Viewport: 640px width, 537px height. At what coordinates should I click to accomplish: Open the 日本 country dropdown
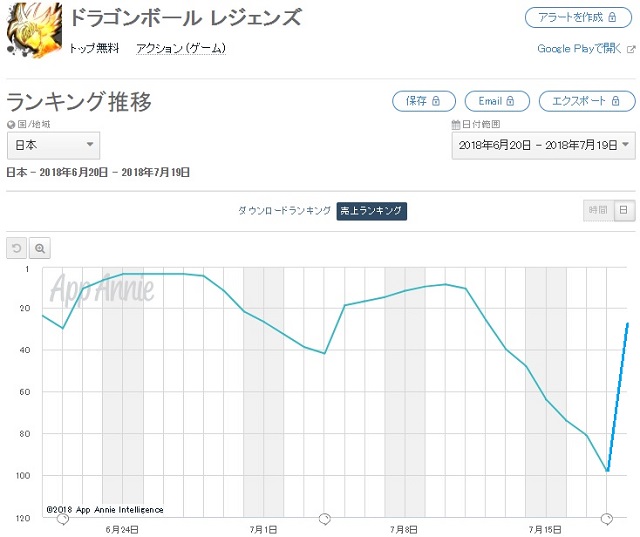point(53,145)
